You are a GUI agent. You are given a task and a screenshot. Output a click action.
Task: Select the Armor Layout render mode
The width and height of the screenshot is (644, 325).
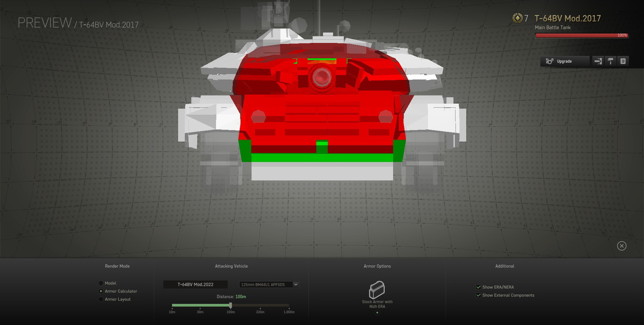point(101,299)
